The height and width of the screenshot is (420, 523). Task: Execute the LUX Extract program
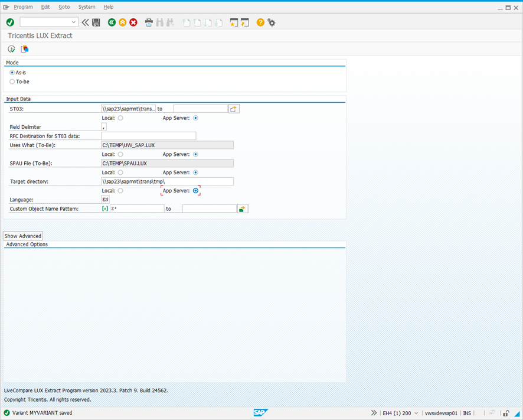click(x=11, y=49)
